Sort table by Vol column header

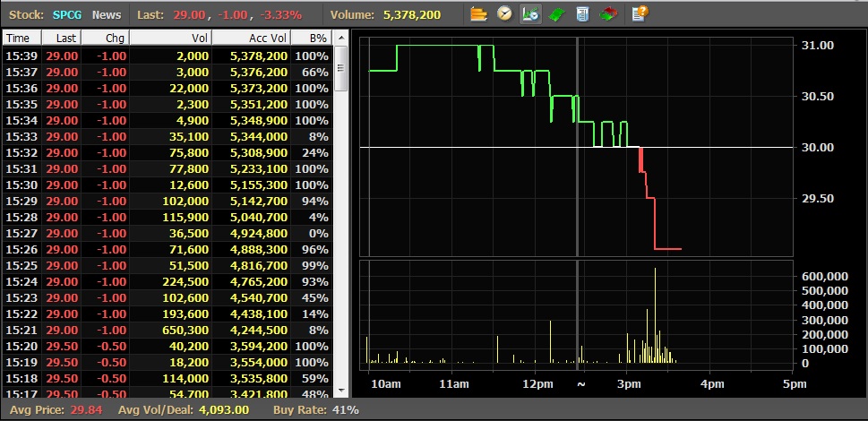170,38
